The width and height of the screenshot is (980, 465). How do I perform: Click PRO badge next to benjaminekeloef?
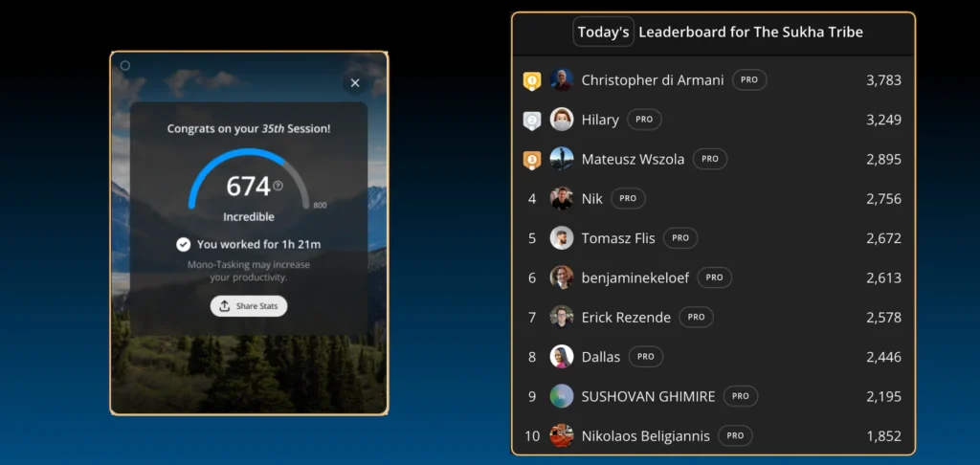(x=714, y=277)
